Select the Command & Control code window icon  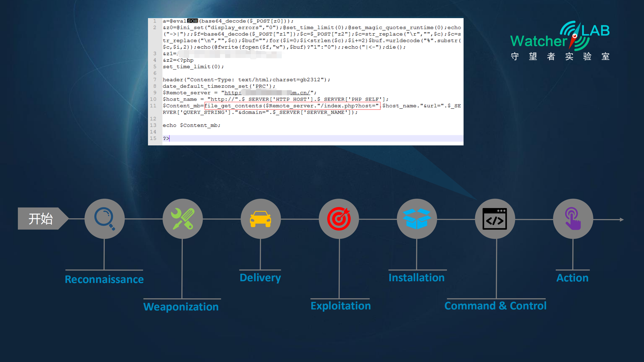click(x=495, y=218)
